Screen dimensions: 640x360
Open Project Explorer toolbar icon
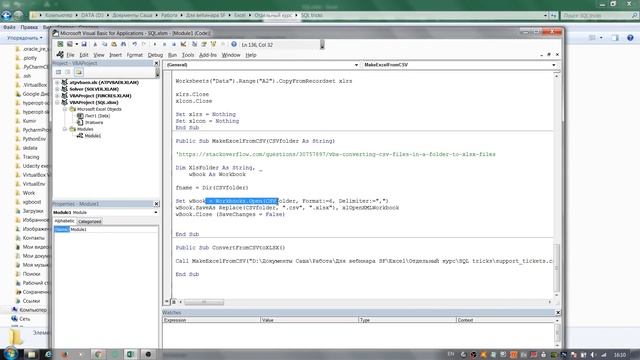click(194, 44)
